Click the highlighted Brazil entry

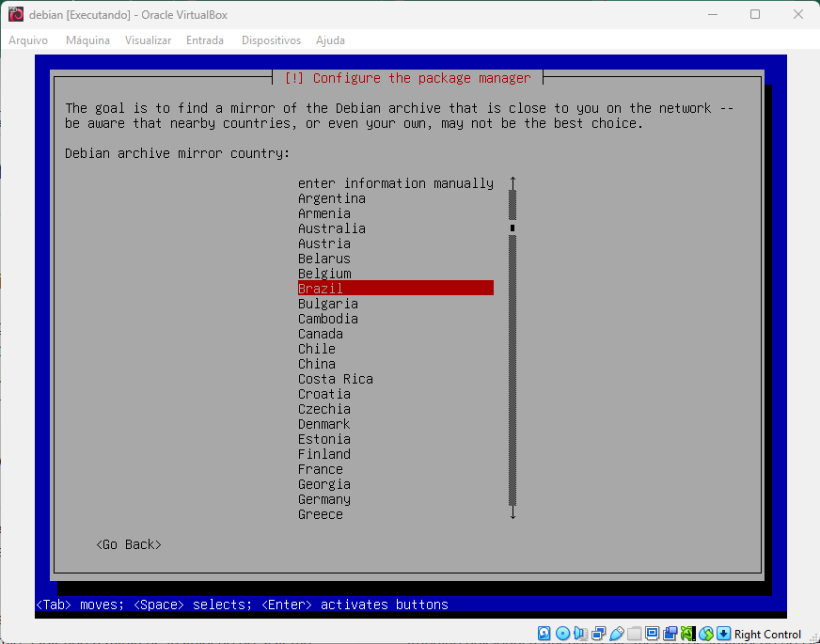[x=395, y=288]
